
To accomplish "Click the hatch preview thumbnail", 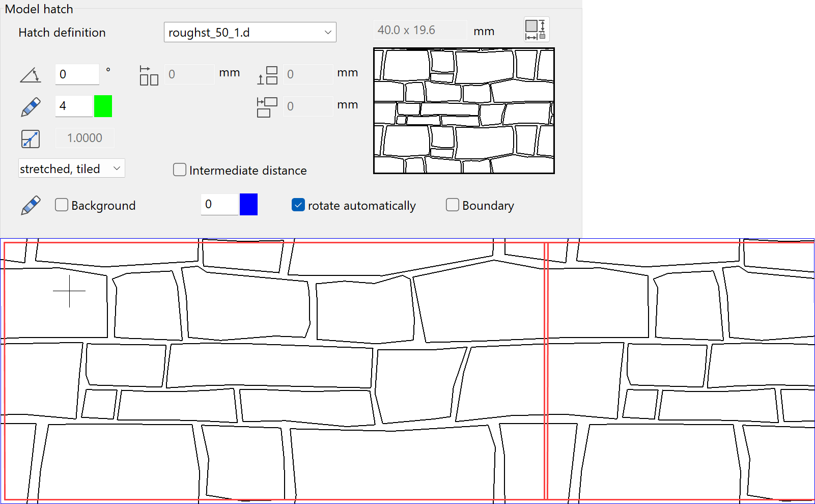I will [463, 110].
